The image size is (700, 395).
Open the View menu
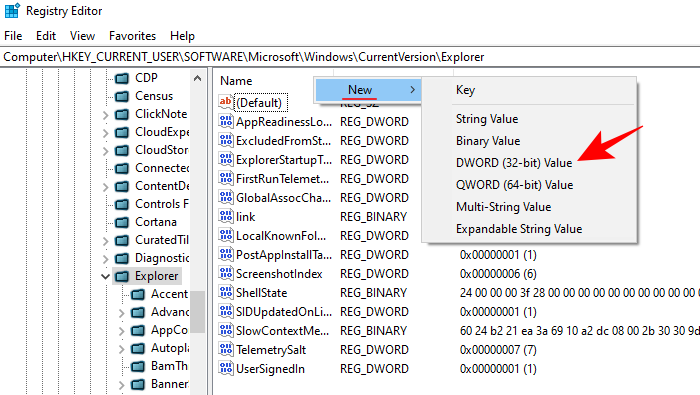pos(82,36)
